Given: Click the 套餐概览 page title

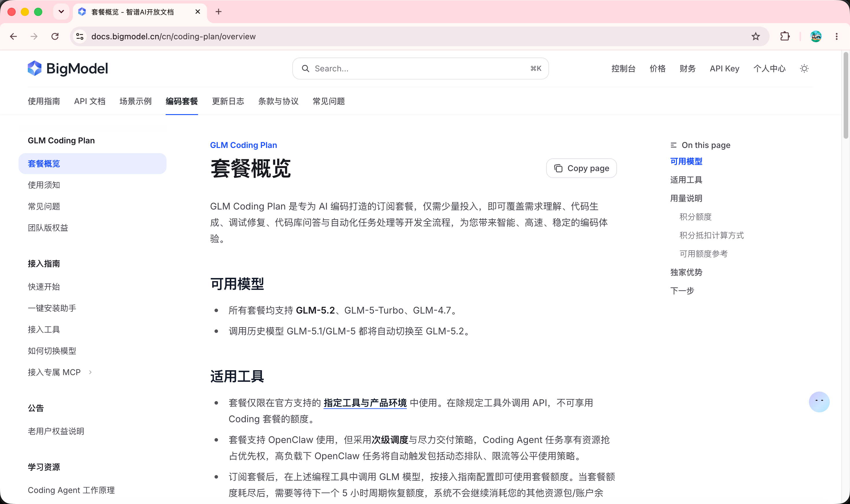Looking at the screenshot, I should (x=250, y=168).
